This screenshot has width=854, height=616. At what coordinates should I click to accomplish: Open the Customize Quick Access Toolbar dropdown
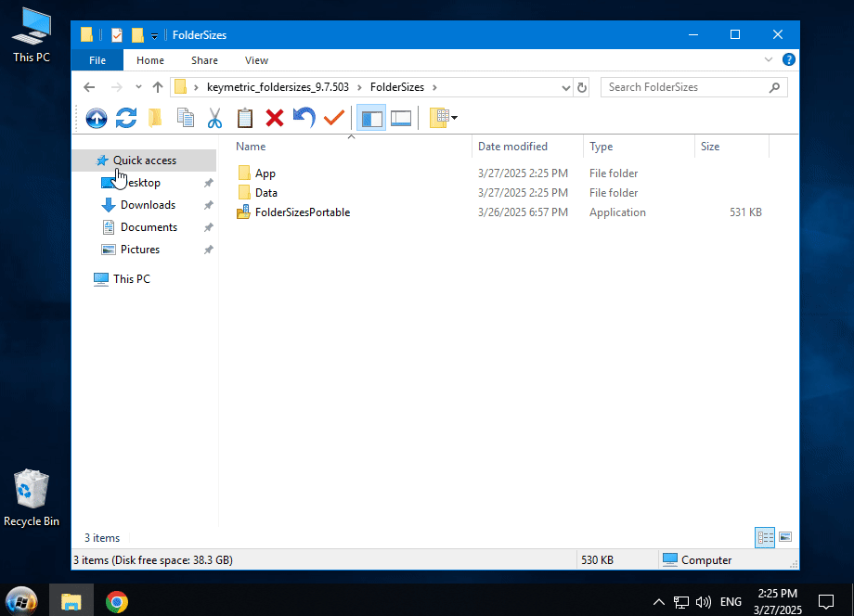[155, 36]
